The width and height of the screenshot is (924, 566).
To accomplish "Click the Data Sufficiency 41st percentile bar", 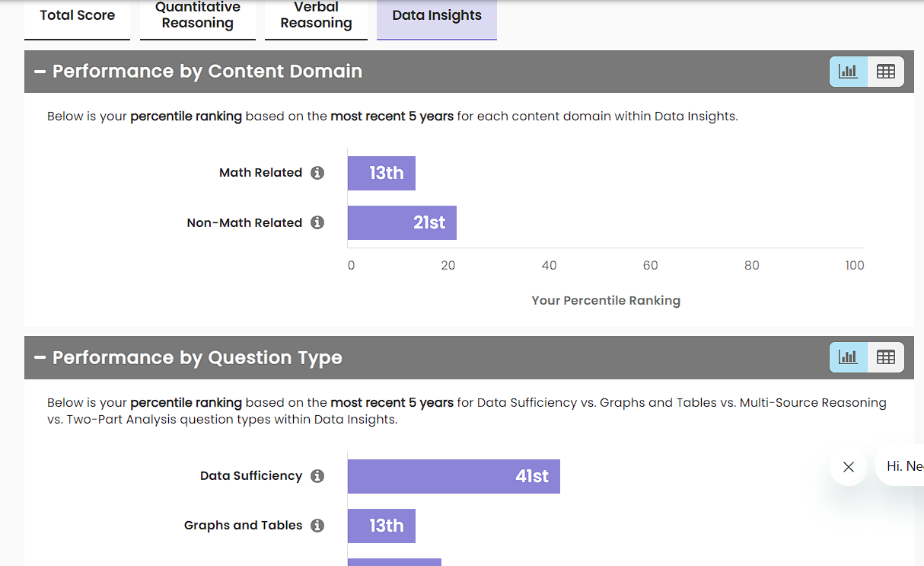I will tap(454, 476).
